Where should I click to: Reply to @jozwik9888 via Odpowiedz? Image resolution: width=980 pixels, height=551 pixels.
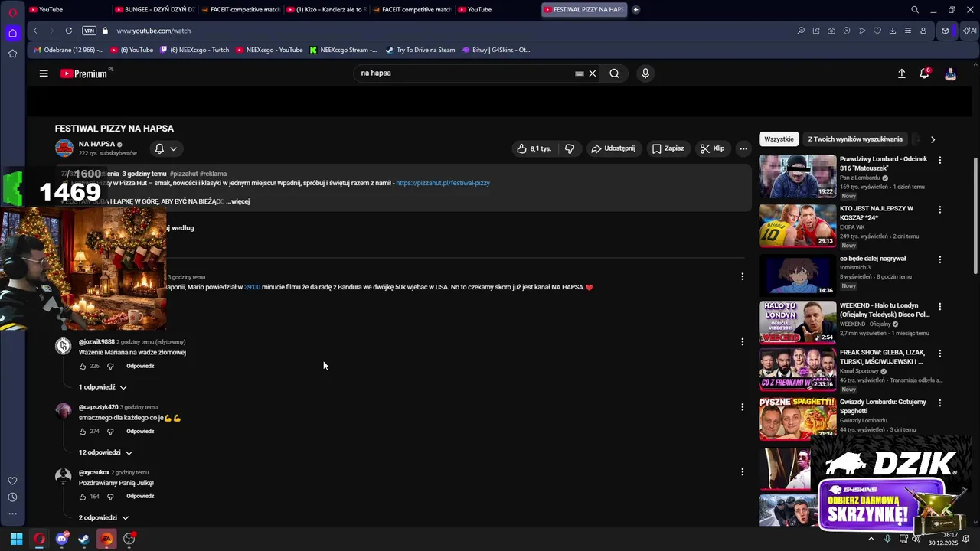click(140, 366)
